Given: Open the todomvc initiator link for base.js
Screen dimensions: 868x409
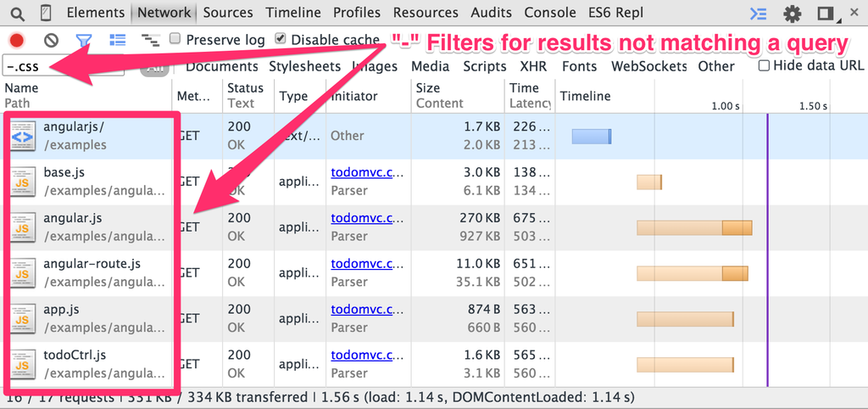Looking at the screenshot, I should [366, 172].
